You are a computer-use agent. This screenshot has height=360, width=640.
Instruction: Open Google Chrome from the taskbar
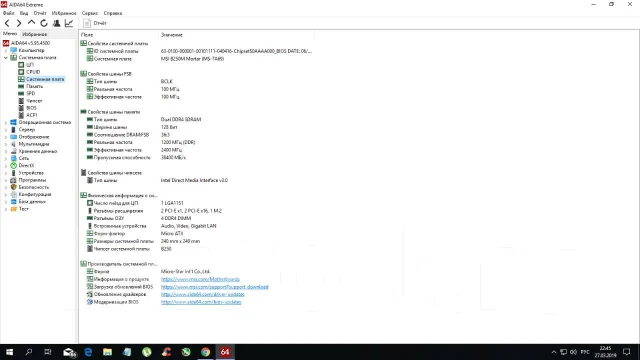click(205, 352)
